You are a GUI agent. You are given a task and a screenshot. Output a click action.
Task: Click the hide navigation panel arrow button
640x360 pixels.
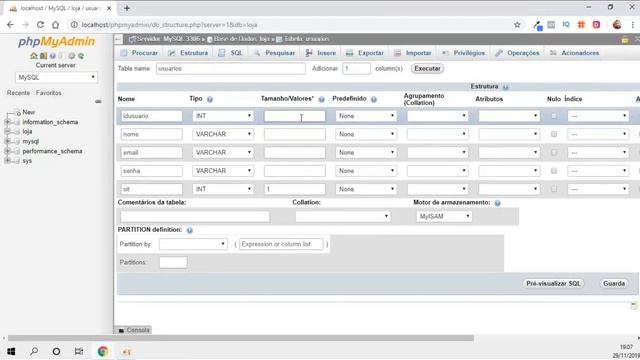coord(118,39)
